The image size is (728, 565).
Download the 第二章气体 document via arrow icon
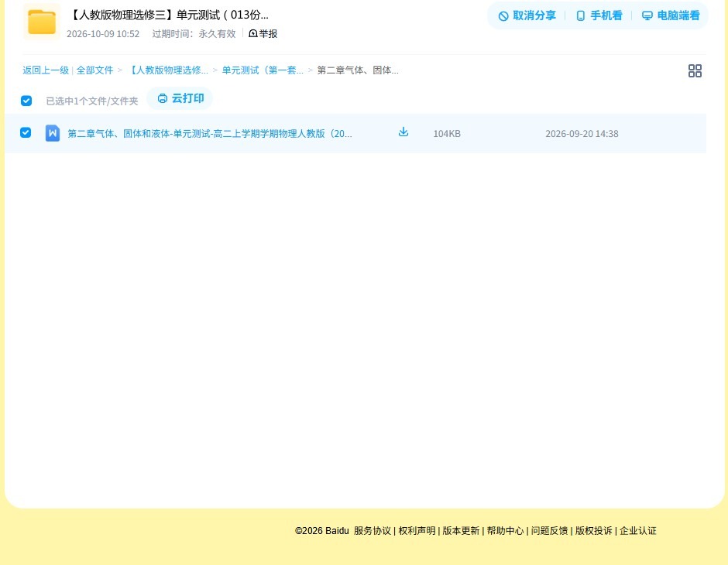click(403, 132)
